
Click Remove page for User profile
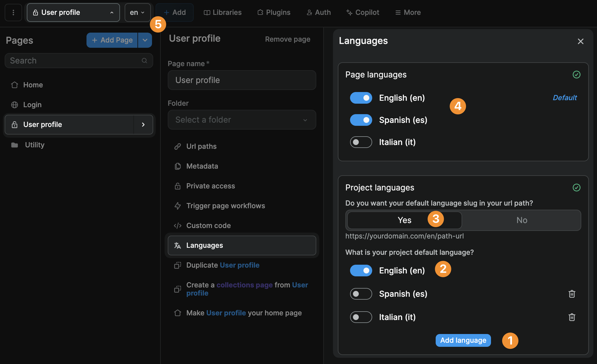pos(287,39)
